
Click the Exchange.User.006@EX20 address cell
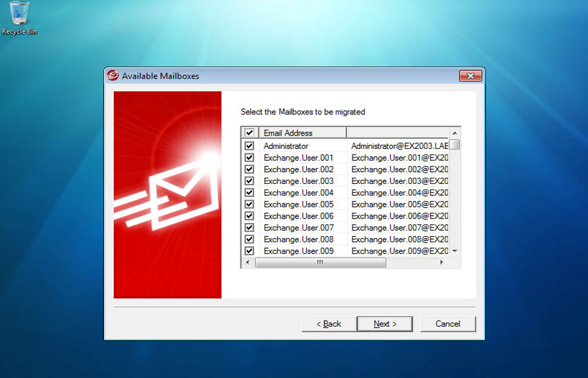click(x=398, y=215)
